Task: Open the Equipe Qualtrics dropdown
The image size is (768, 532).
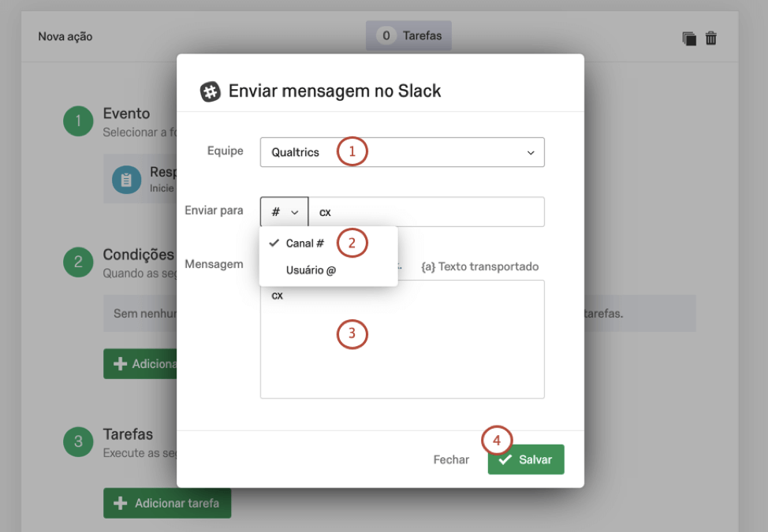Action: (402, 152)
